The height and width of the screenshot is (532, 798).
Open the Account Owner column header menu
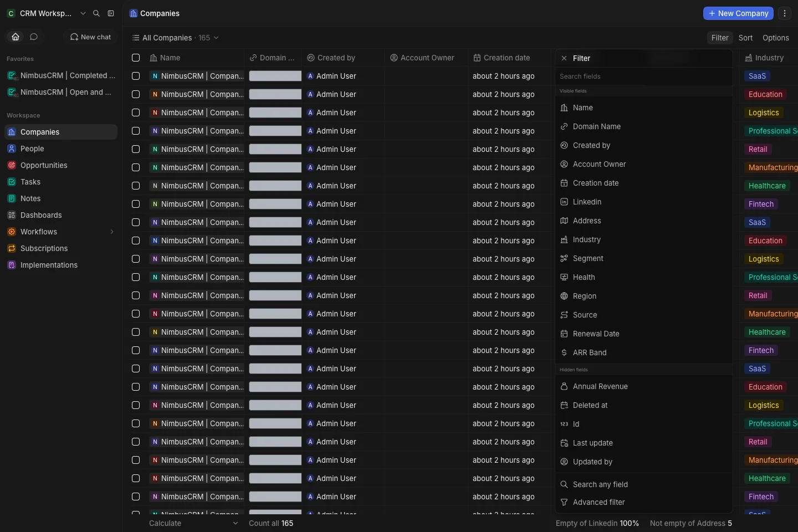tap(427, 58)
